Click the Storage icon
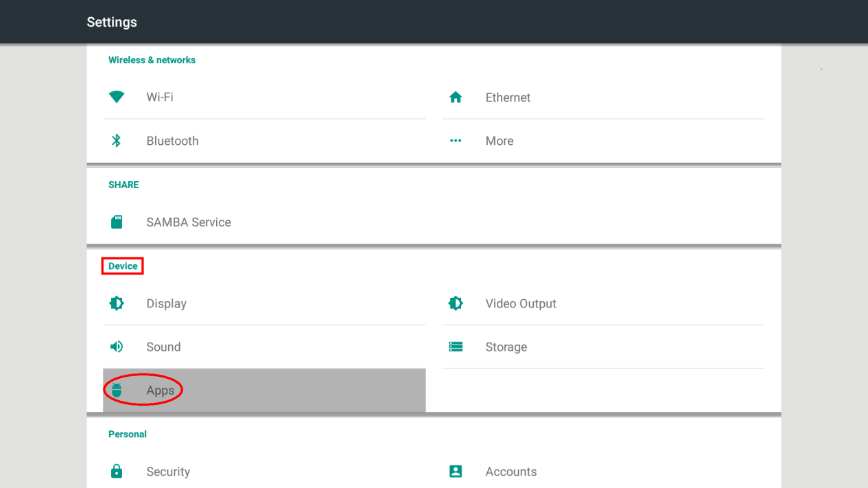Screen dimensions: 868x488 pos(456,347)
